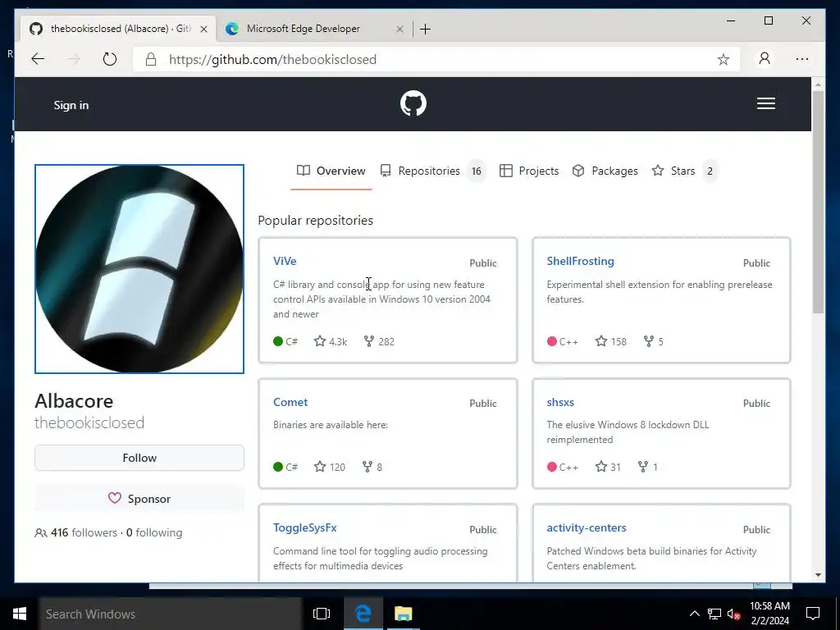Open the shsxs repository link
The width and height of the screenshot is (840, 630).
tap(559, 402)
